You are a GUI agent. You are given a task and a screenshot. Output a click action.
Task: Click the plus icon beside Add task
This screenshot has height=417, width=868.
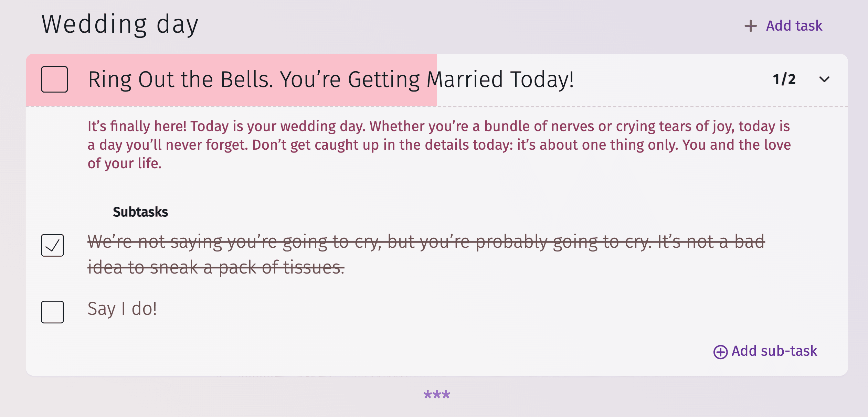(750, 26)
